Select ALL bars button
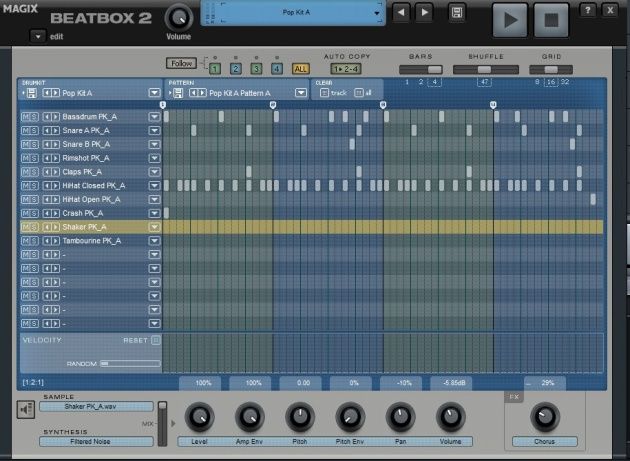 (301, 69)
